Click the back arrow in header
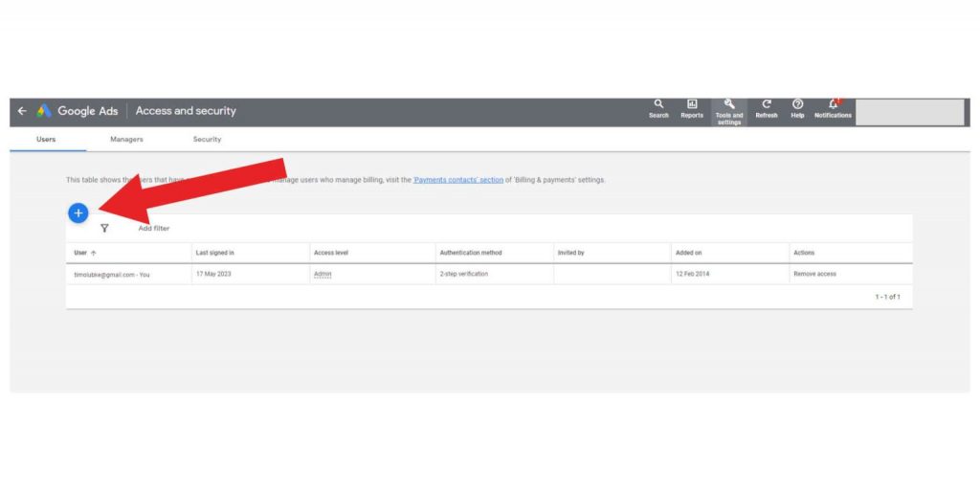Image resolution: width=980 pixels, height=491 pixels. click(x=22, y=111)
